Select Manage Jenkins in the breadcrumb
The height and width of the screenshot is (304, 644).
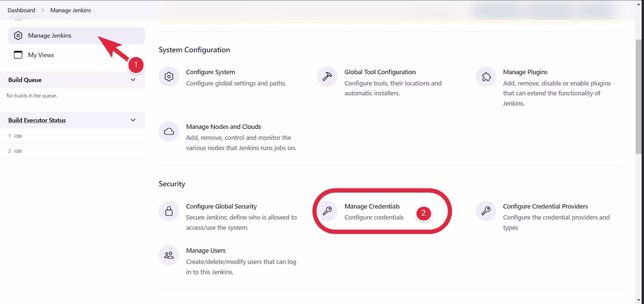tap(71, 10)
